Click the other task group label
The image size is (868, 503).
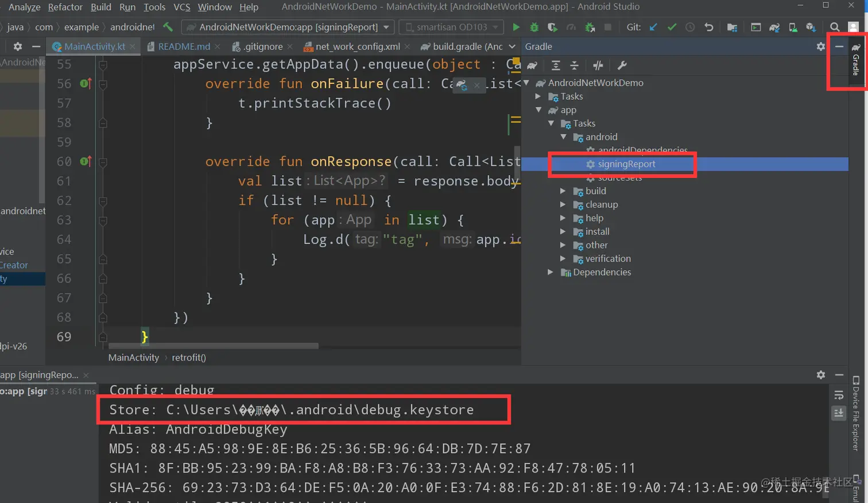[x=596, y=245]
